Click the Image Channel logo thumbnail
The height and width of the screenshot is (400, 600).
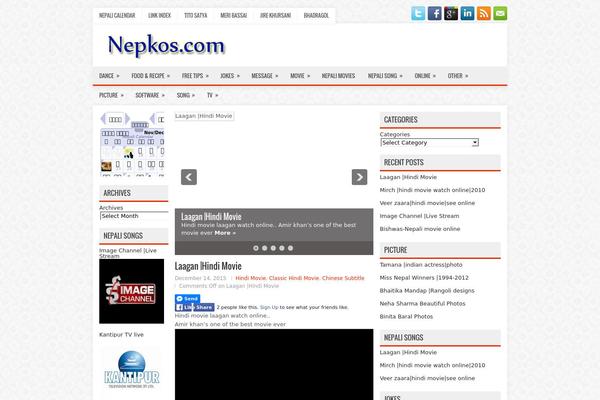point(132,291)
